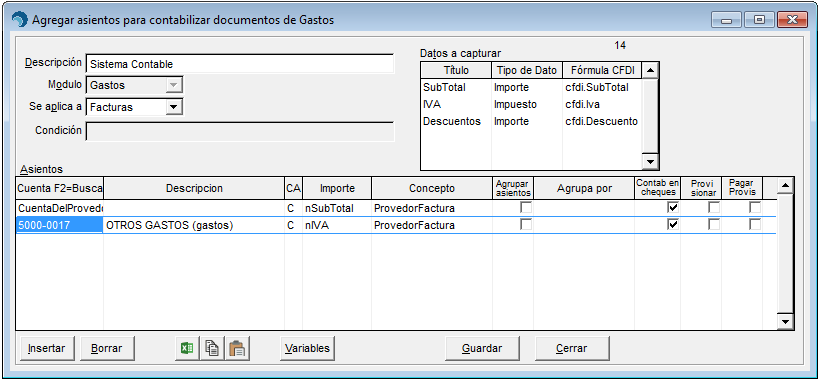This screenshot has height=381, width=821.
Task: Close the dialog with the Cerrar button
Action: (x=572, y=348)
